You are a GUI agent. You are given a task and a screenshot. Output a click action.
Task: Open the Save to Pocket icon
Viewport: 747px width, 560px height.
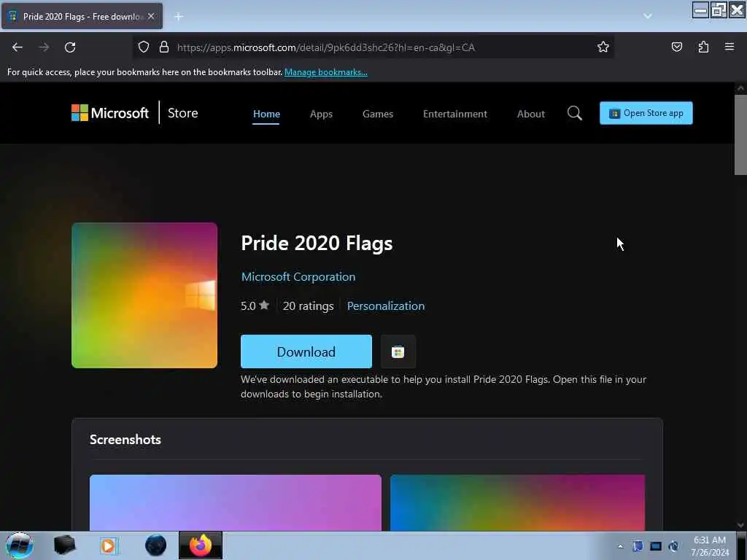coord(676,47)
